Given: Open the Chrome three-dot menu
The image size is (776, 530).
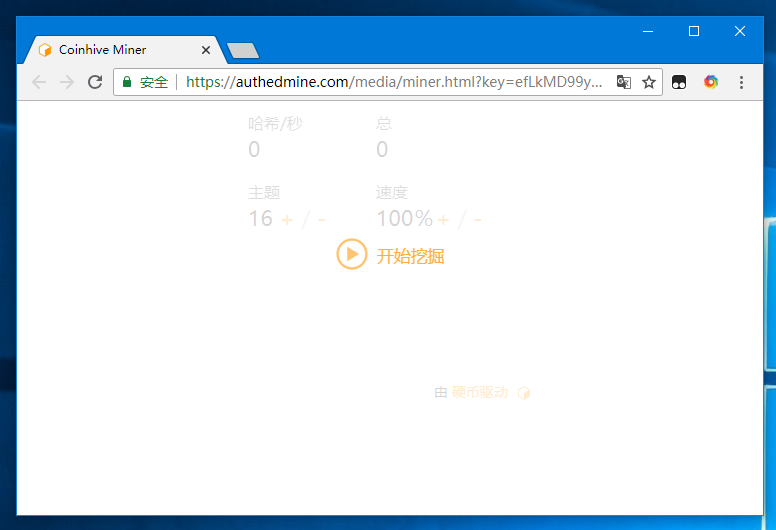Looking at the screenshot, I should (741, 82).
